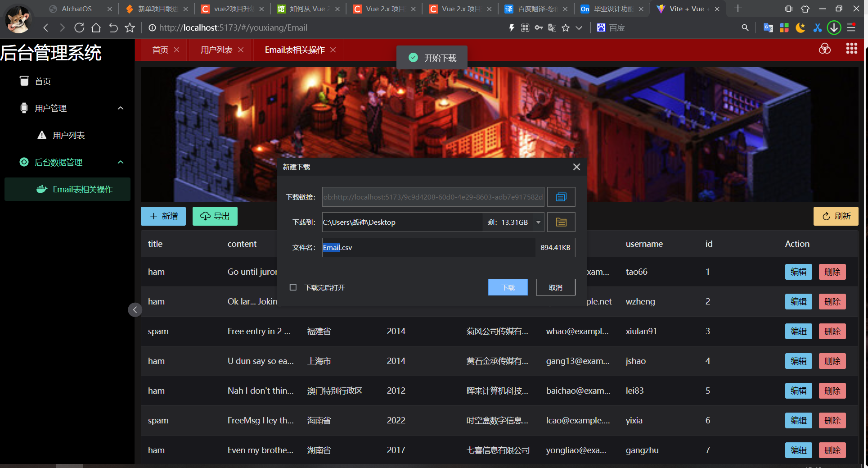Open the scissors screenshot tool icon
Screen dimensions: 868x468
[817, 28]
